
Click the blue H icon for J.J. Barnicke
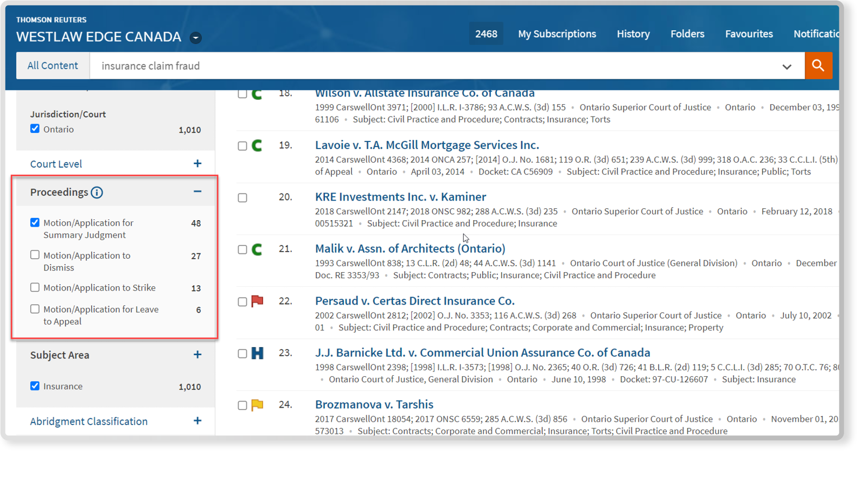point(257,354)
